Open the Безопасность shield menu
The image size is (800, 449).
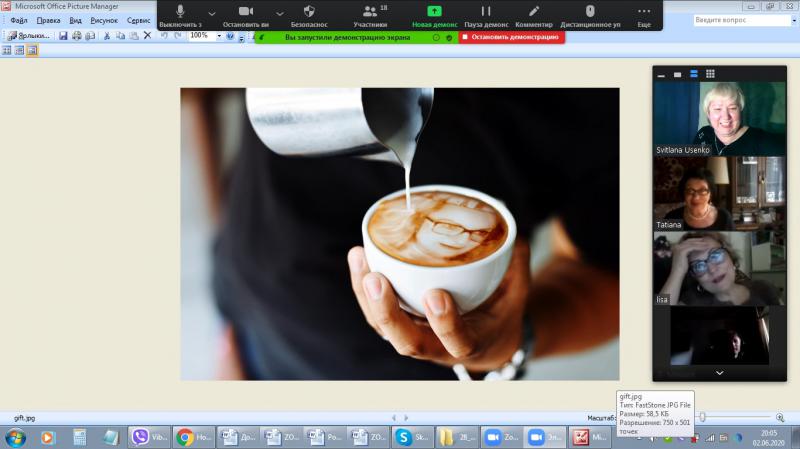pyautogui.click(x=309, y=15)
